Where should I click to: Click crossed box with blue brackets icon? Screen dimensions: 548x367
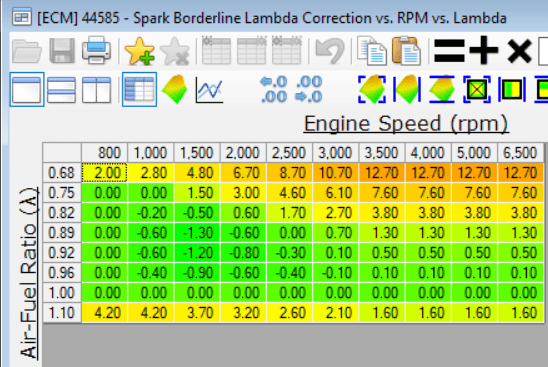pyautogui.click(x=477, y=89)
